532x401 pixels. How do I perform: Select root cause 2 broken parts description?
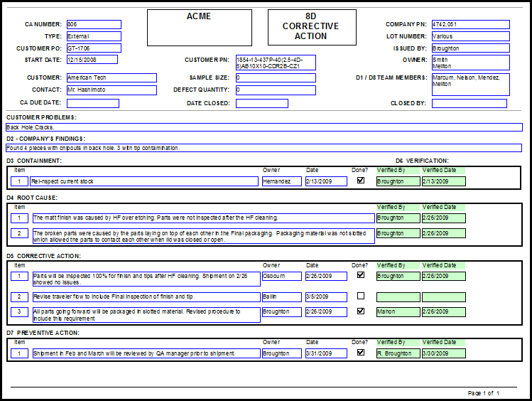click(204, 236)
